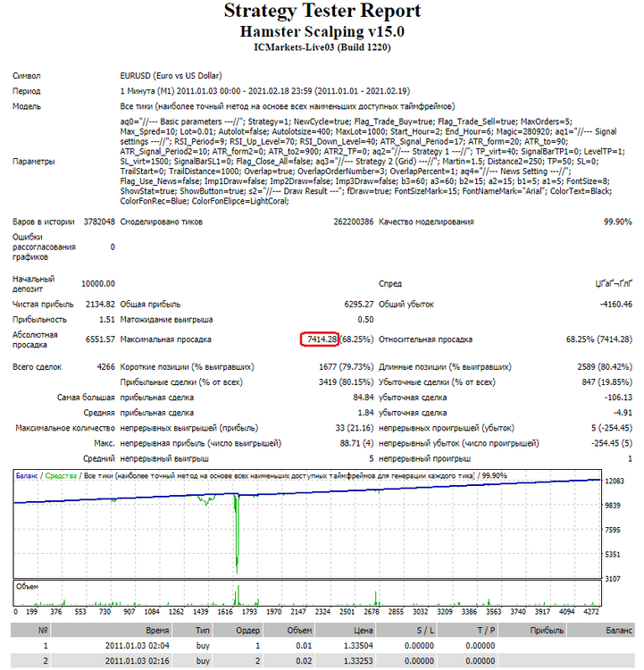Screen dimensions: 644x670
Task: Select gross loss value "-4160.46"
Action: point(615,305)
